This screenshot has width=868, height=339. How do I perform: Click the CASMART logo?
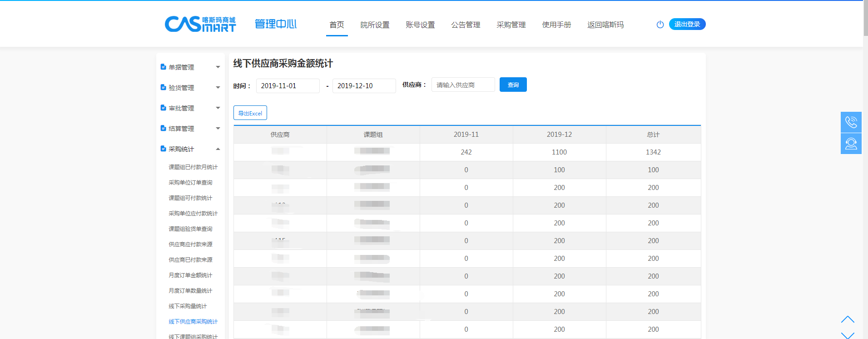coord(200,24)
